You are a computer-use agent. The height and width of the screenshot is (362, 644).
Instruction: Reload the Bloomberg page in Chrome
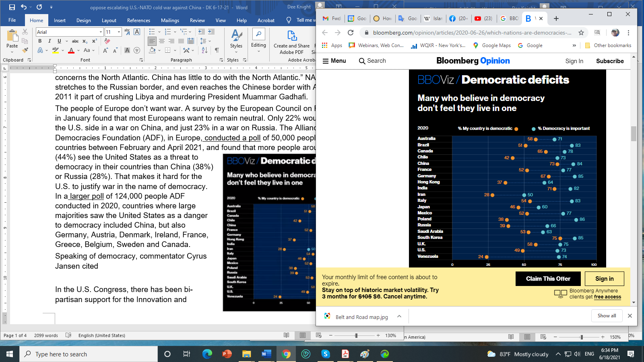tap(351, 33)
